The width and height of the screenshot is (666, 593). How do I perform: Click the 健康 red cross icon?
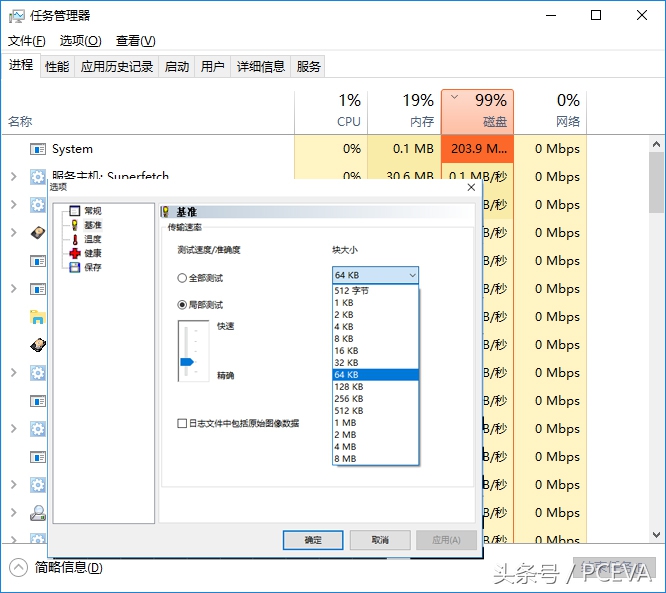[75, 253]
